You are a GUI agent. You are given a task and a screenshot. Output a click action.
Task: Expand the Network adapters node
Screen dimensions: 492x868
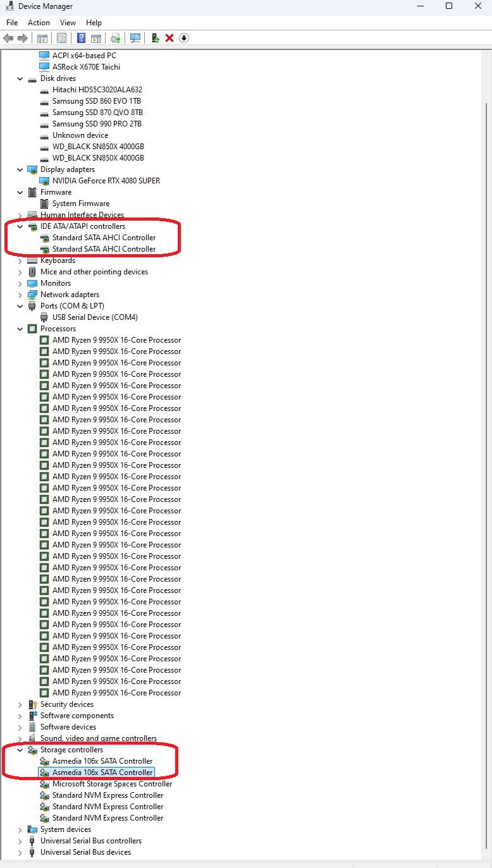(20, 295)
